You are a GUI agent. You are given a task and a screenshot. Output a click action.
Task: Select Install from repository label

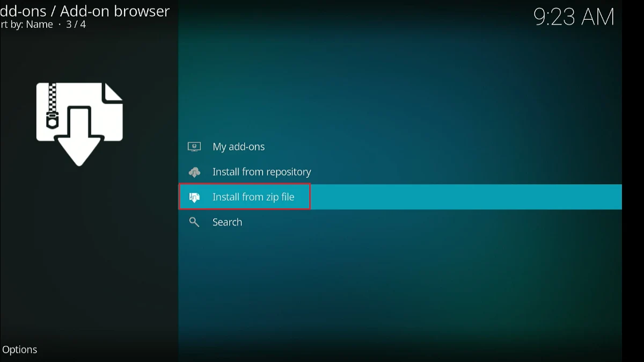pyautogui.click(x=261, y=172)
